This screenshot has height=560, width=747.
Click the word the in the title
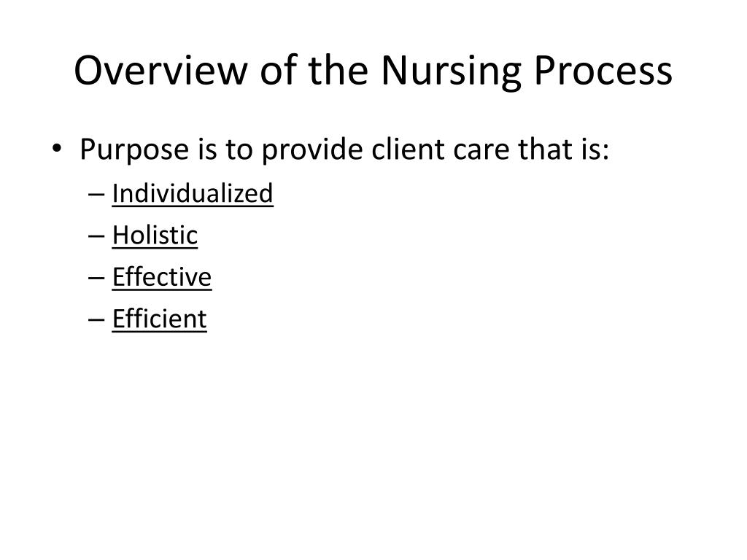[x=338, y=70]
